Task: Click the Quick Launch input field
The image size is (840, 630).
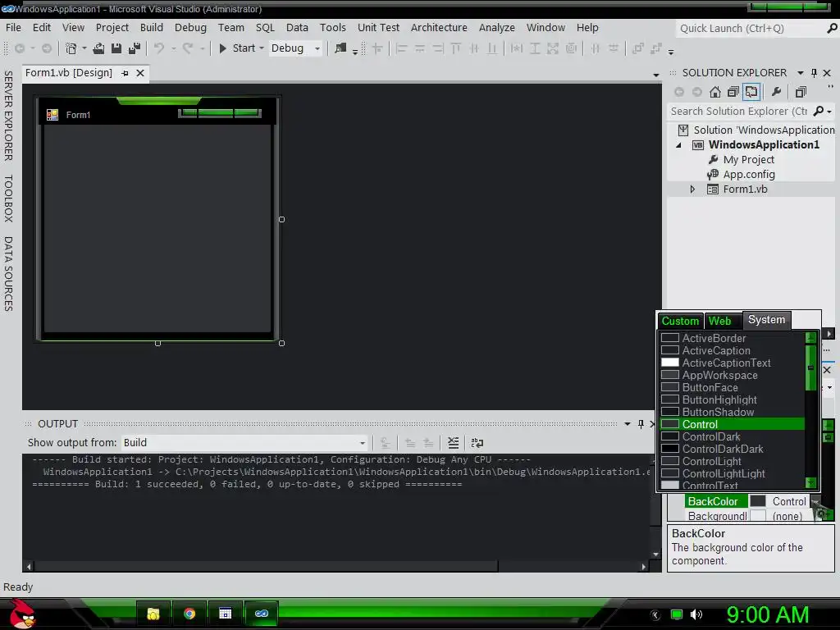Action: tap(749, 29)
